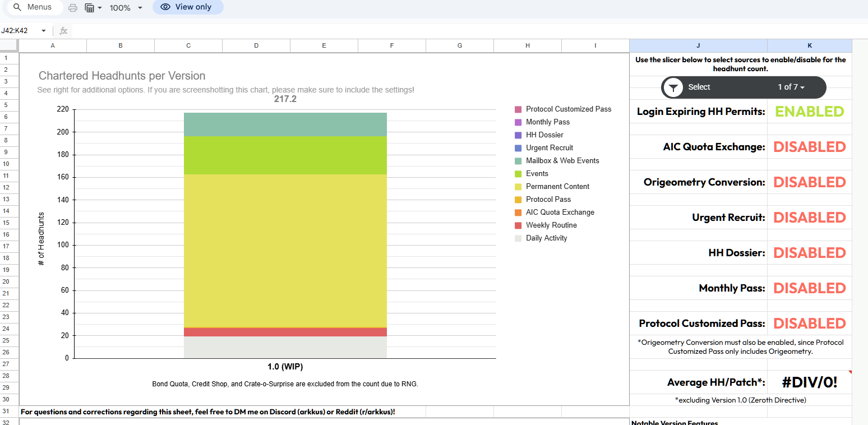Click the slicer funnel filter icon
The image size is (868, 425).
point(673,87)
